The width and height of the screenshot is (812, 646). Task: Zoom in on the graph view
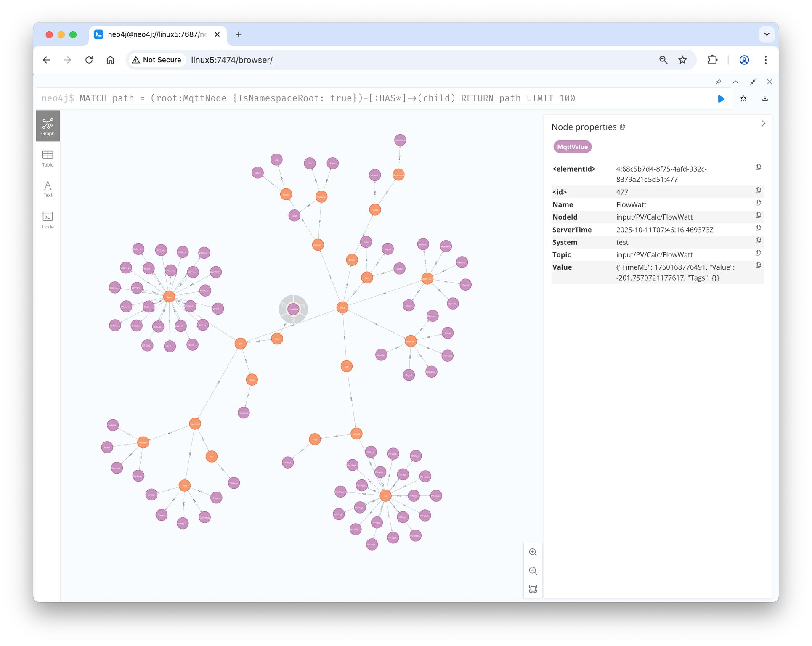tap(533, 552)
